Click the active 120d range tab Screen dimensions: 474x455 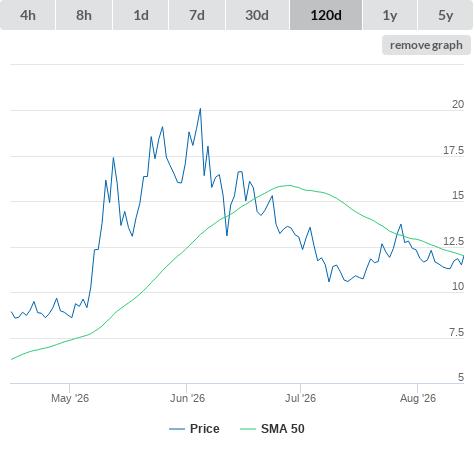click(326, 15)
